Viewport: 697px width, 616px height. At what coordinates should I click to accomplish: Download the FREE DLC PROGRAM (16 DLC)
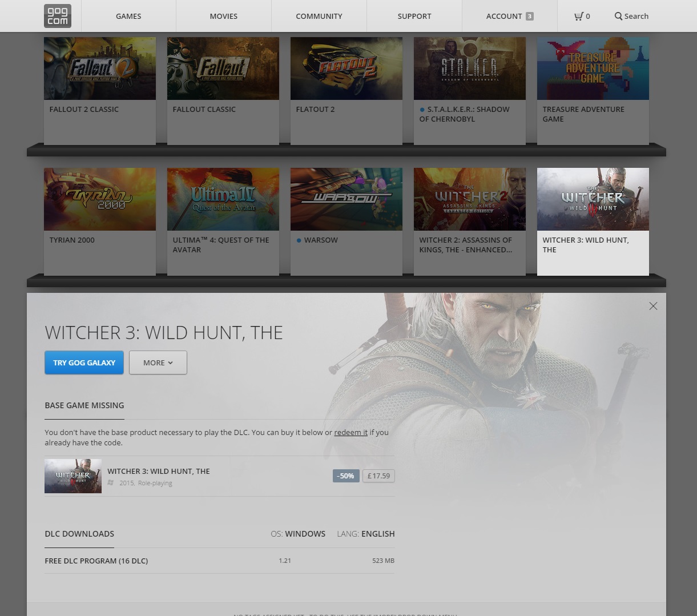(220, 561)
